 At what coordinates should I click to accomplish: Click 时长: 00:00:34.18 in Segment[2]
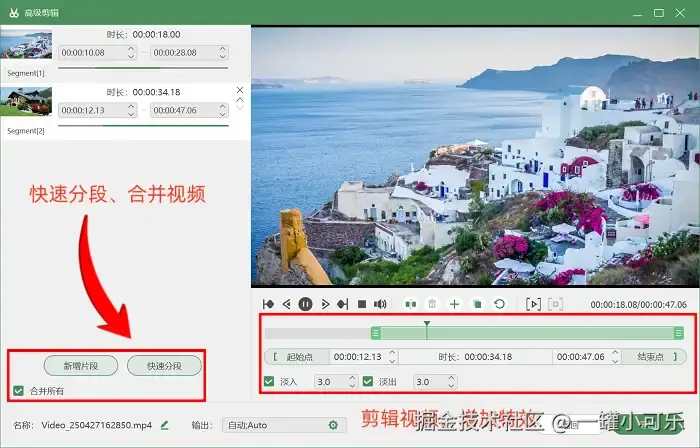143,92
